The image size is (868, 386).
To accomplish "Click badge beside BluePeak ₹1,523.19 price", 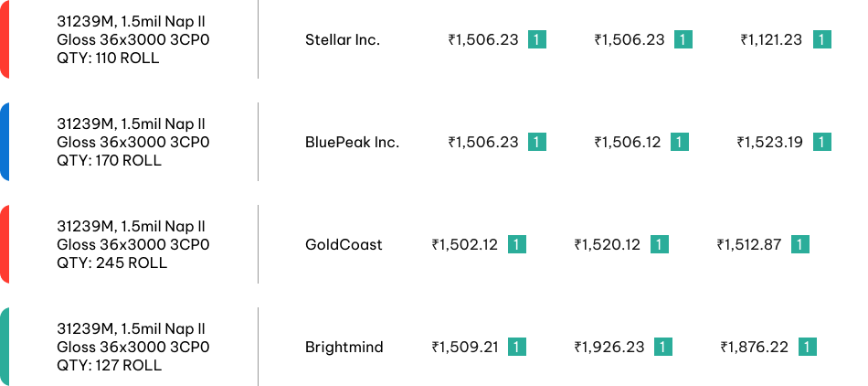I will coord(821,143).
